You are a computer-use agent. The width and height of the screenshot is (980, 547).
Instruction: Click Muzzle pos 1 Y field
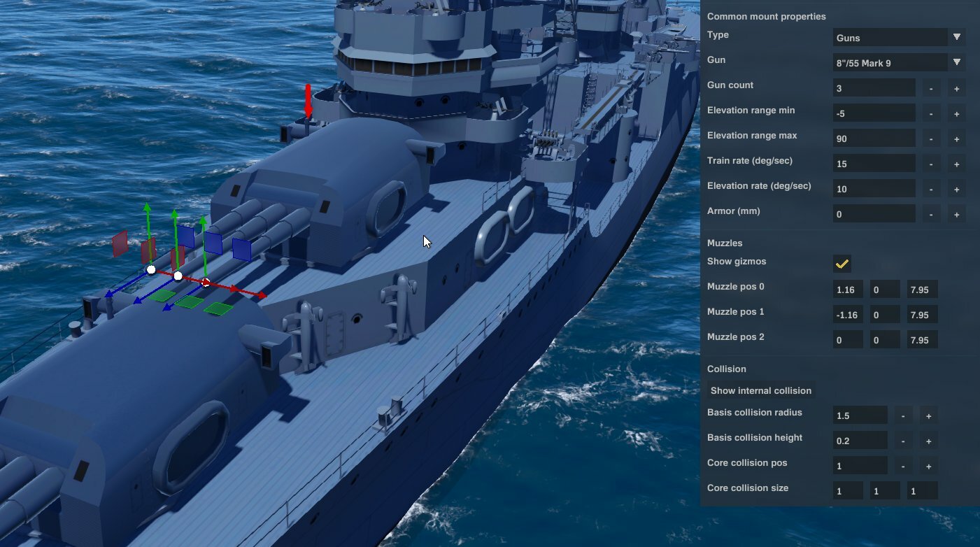coord(885,315)
